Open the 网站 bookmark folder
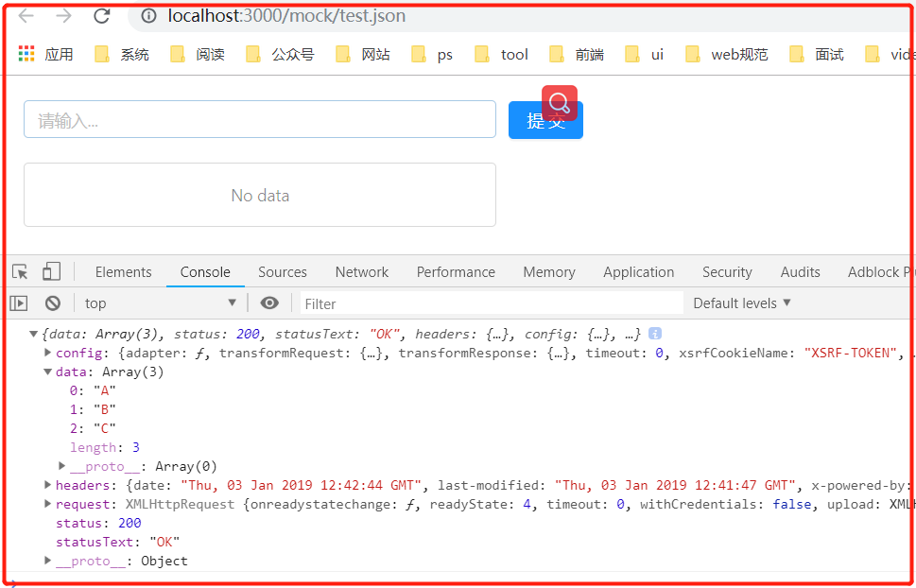This screenshot has width=916, height=588. (x=363, y=55)
